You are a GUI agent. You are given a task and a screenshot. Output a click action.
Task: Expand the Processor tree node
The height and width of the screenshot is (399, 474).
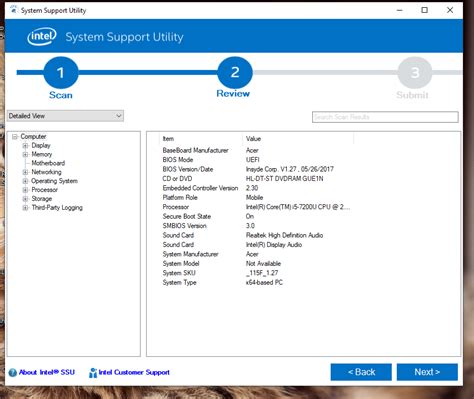(25, 190)
